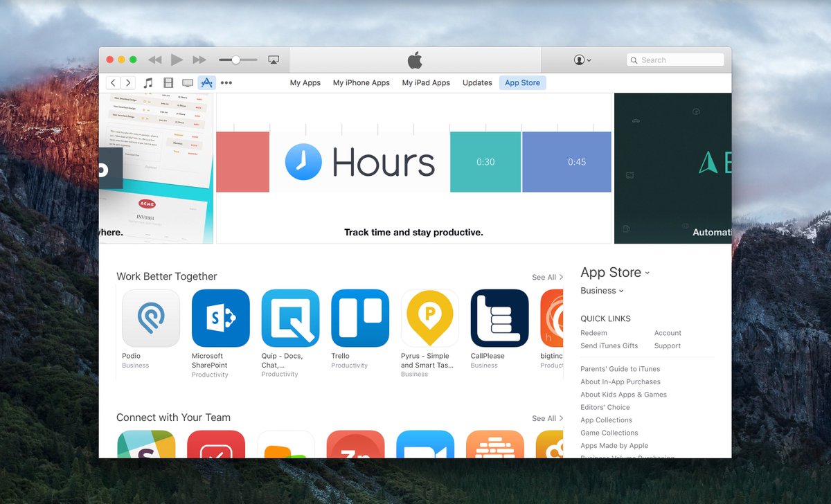Open About Kids Apps & Games link
Screen dimensions: 831x504
[x=623, y=395]
